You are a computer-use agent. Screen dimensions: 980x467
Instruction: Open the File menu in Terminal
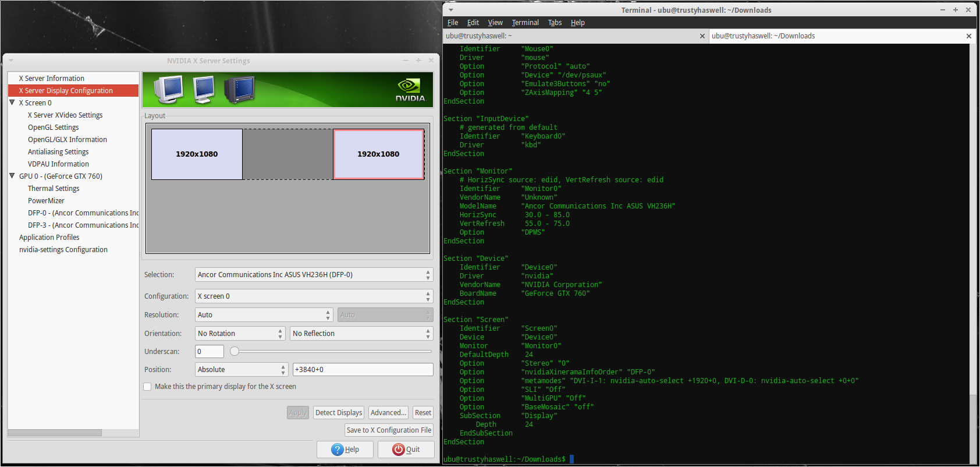pyautogui.click(x=453, y=23)
